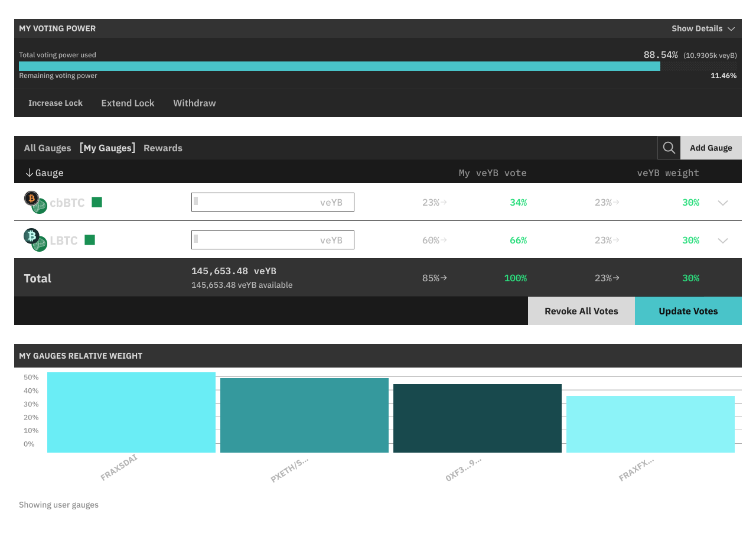Click Revoke All Votes

pos(581,311)
